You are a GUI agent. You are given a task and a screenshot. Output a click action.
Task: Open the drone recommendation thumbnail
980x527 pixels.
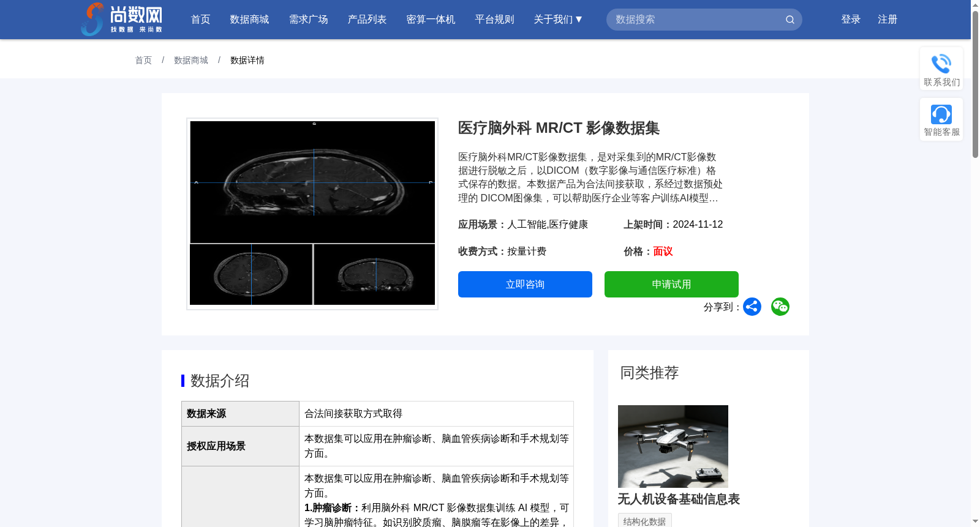point(673,446)
